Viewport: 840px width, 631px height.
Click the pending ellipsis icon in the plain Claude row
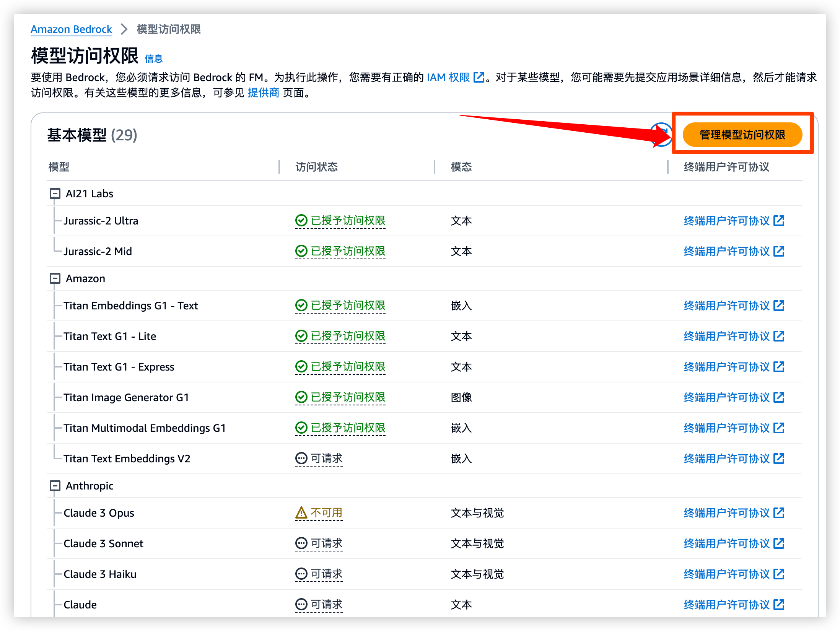coord(301,605)
